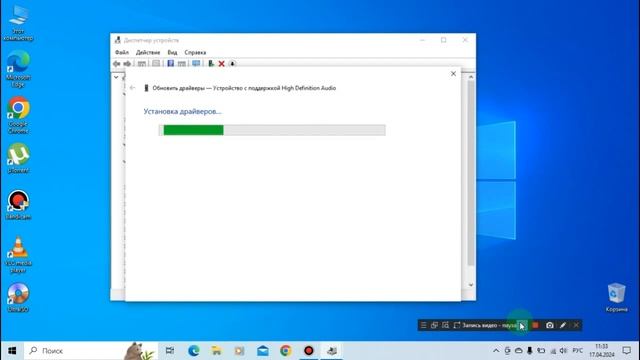The height and width of the screenshot is (360, 640).
Task: Click the rectangle-mode icon beside Запись видео
Action: pyautogui.click(x=457, y=325)
